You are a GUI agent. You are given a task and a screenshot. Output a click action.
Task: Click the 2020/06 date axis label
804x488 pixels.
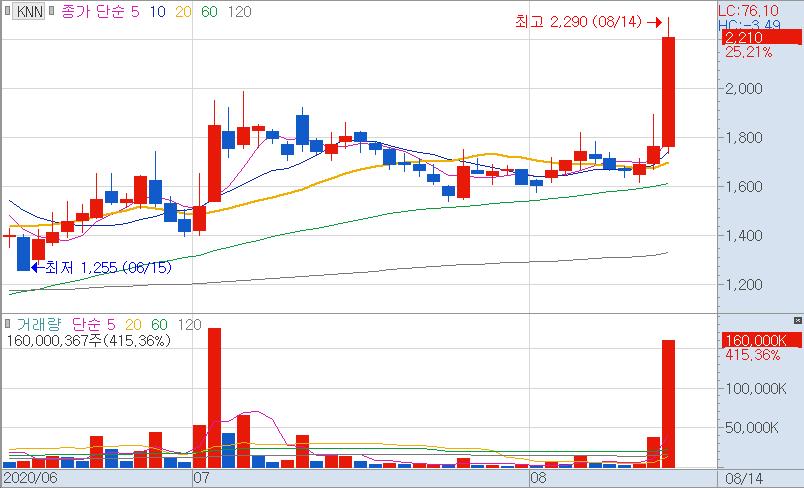pyautogui.click(x=31, y=479)
